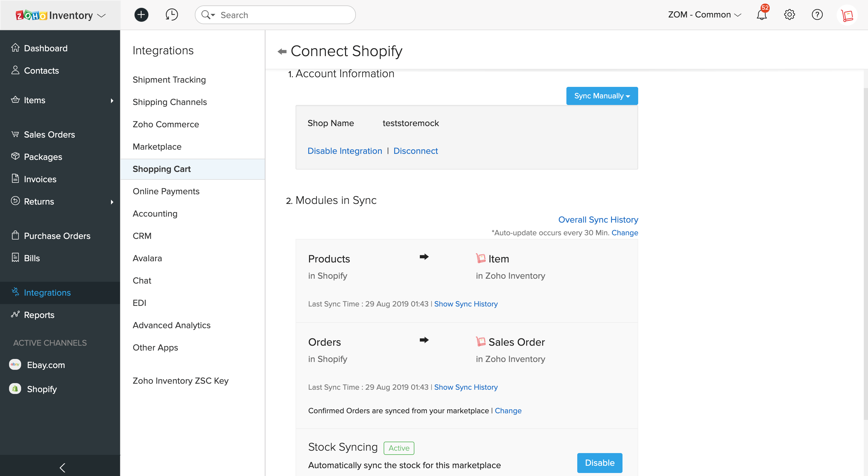Change the auto-update interval
Image resolution: width=868 pixels, height=476 pixels.
pyautogui.click(x=625, y=233)
